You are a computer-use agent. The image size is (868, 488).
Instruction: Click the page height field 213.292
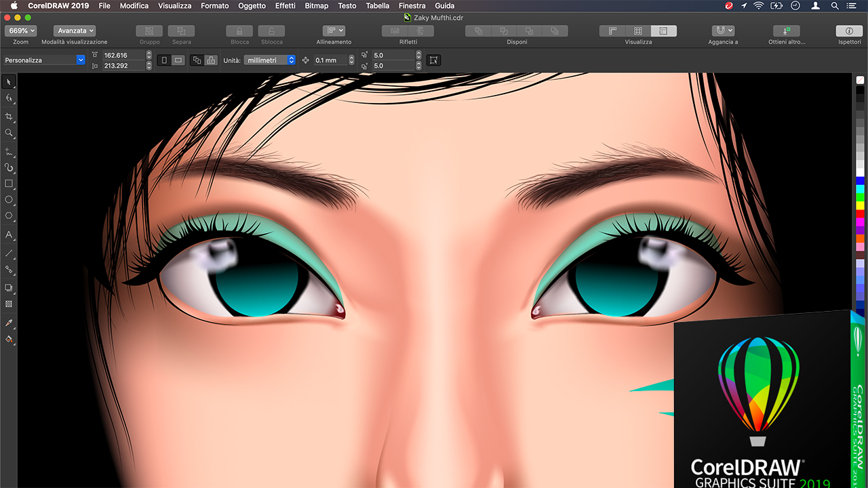coord(122,66)
